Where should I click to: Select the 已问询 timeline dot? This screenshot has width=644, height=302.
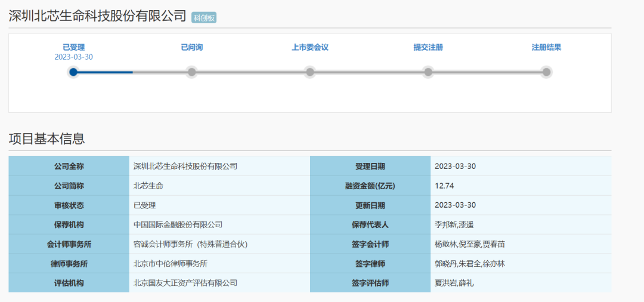pos(191,72)
